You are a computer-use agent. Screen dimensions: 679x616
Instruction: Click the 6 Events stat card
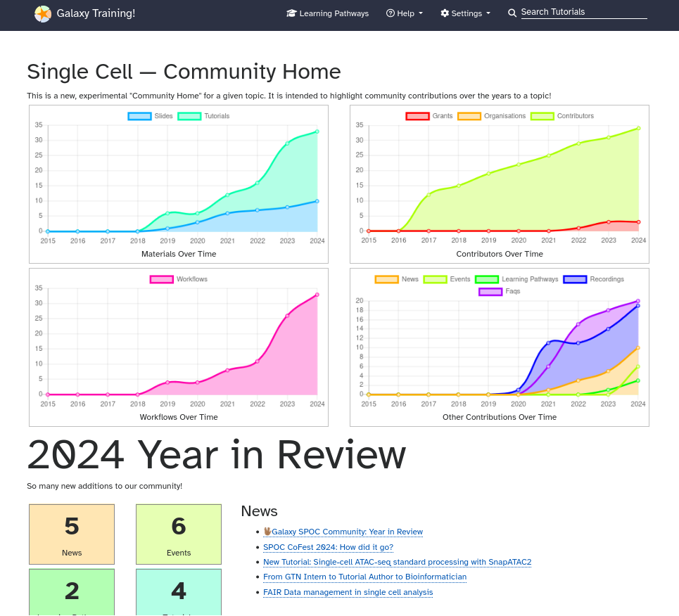click(x=179, y=534)
